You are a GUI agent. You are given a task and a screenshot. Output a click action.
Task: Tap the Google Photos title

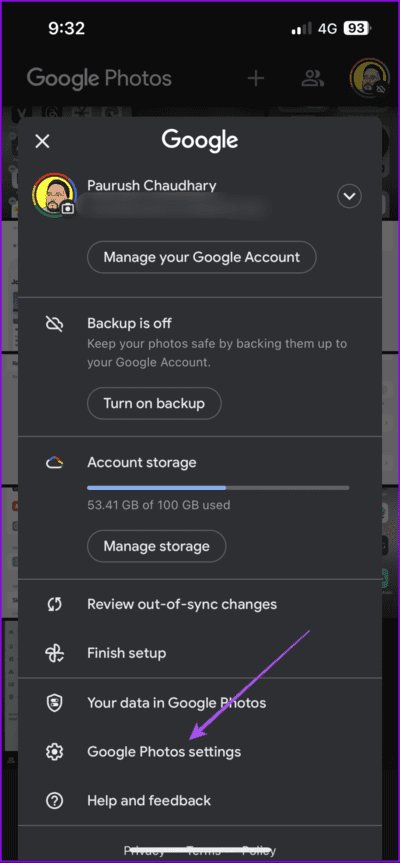point(99,79)
